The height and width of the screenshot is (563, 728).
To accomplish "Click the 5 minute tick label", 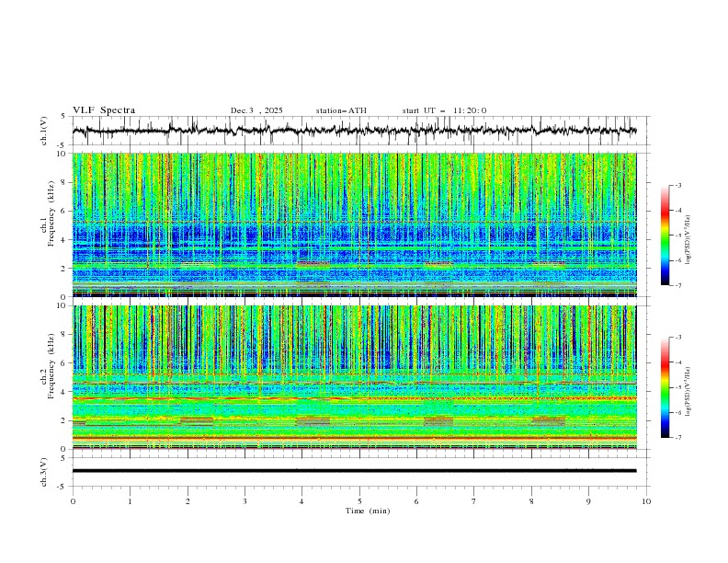I will click(x=359, y=501).
